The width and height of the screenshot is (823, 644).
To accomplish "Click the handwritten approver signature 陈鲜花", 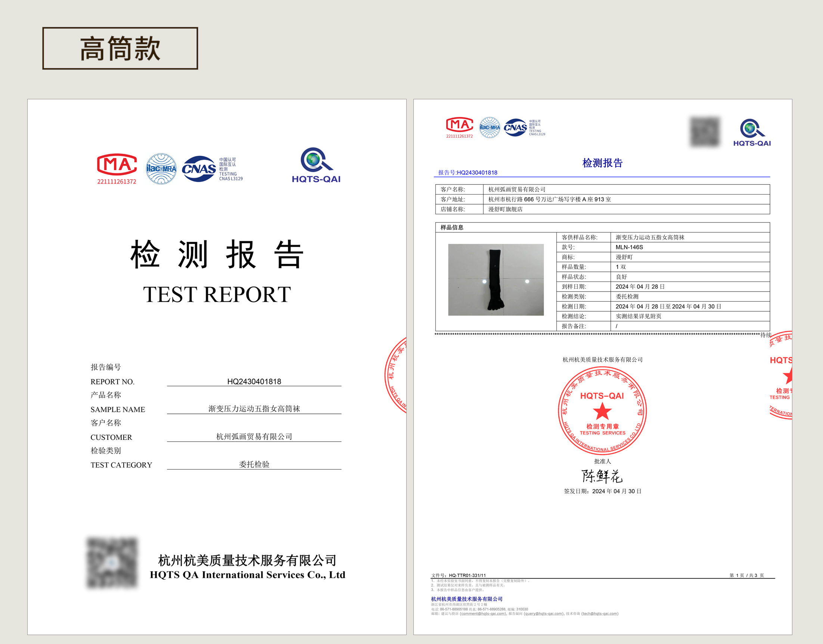I will (x=602, y=476).
